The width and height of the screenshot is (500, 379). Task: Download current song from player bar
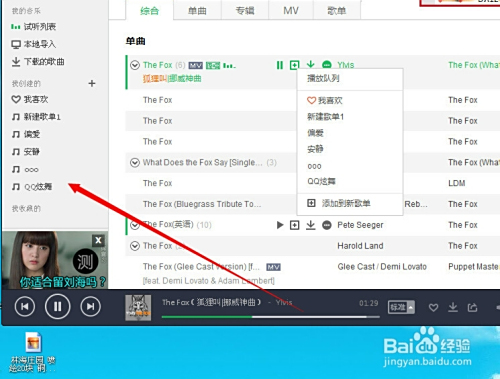(x=453, y=307)
